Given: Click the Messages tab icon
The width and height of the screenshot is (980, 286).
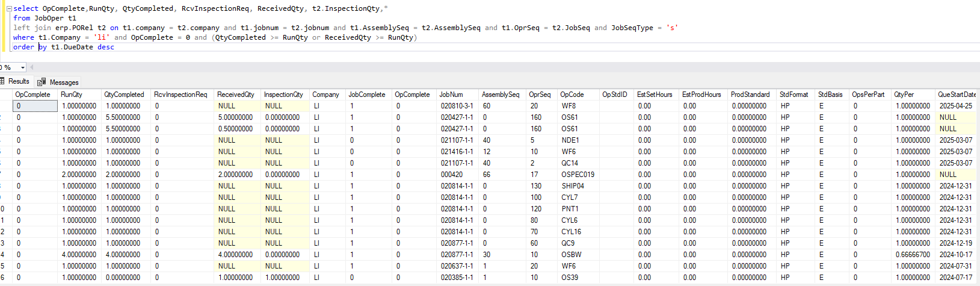Looking at the screenshot, I should click(x=42, y=82).
